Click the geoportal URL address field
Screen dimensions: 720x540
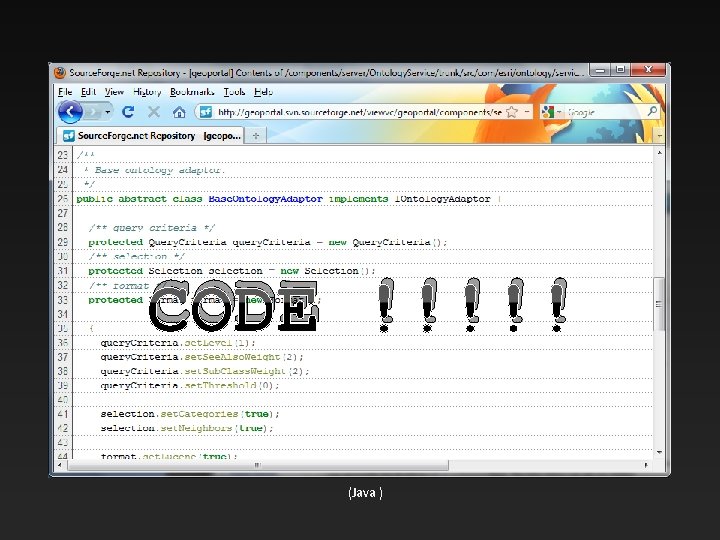pos(360,112)
